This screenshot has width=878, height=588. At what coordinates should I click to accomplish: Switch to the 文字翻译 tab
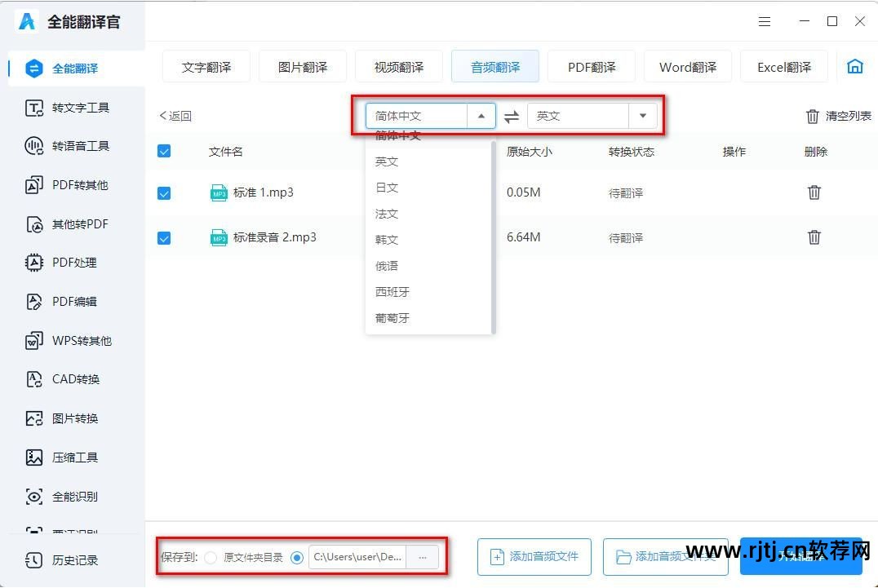point(206,67)
